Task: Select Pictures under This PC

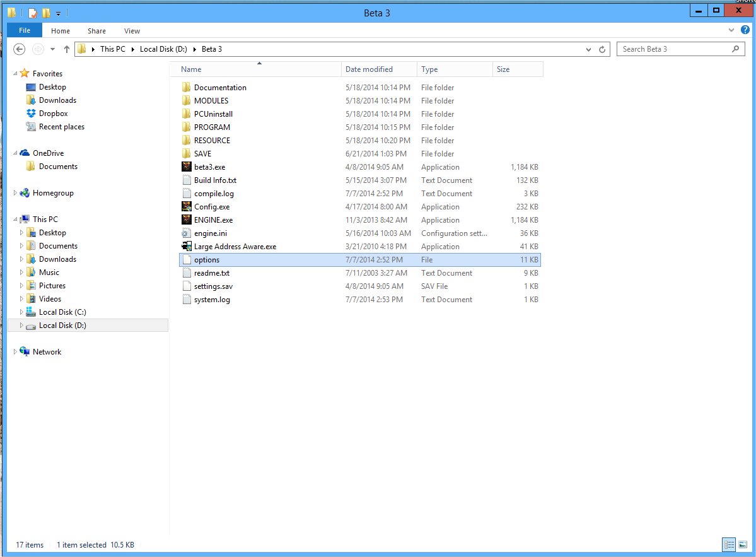Action: point(52,286)
